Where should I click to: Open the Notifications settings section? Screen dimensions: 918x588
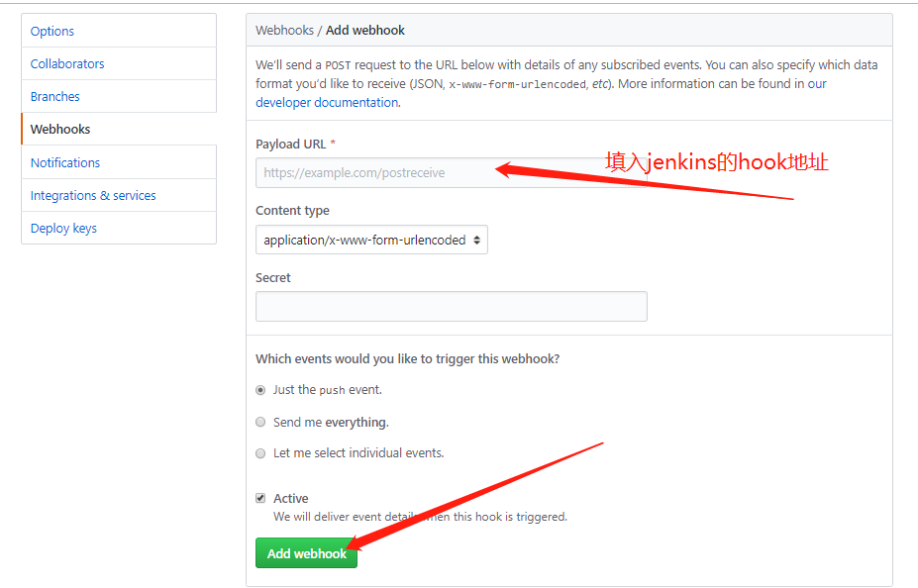[x=65, y=162]
